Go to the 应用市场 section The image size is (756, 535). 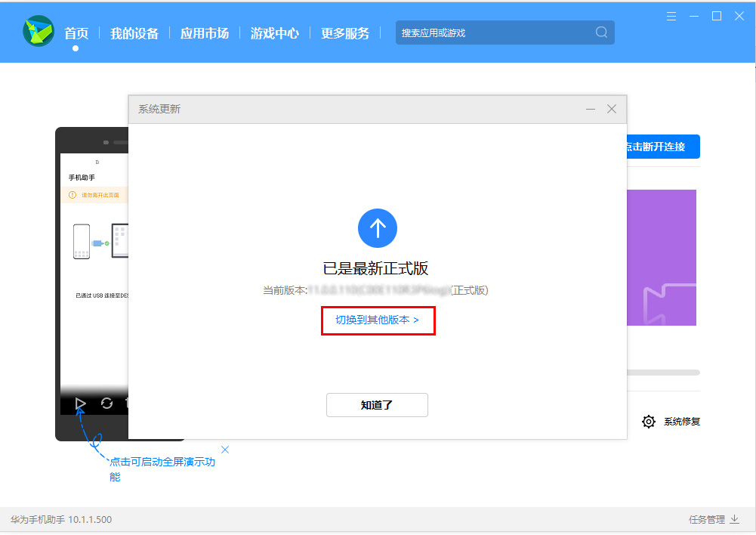(205, 32)
